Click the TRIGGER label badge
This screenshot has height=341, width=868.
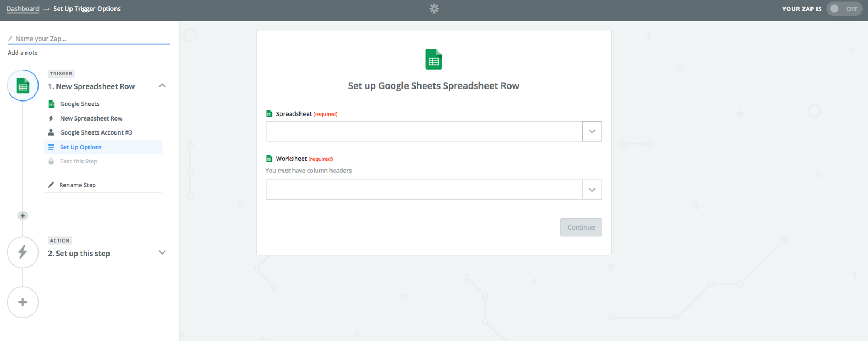(61, 73)
